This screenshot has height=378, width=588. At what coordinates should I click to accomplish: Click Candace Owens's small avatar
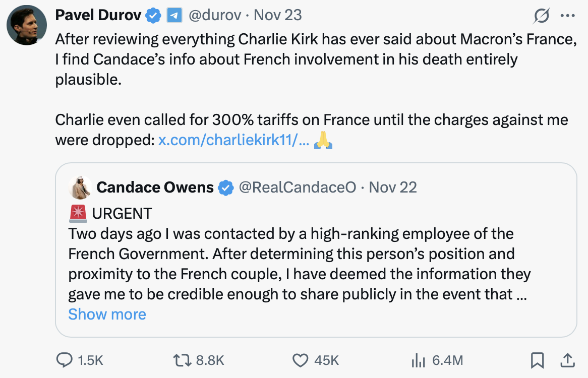[x=80, y=188]
